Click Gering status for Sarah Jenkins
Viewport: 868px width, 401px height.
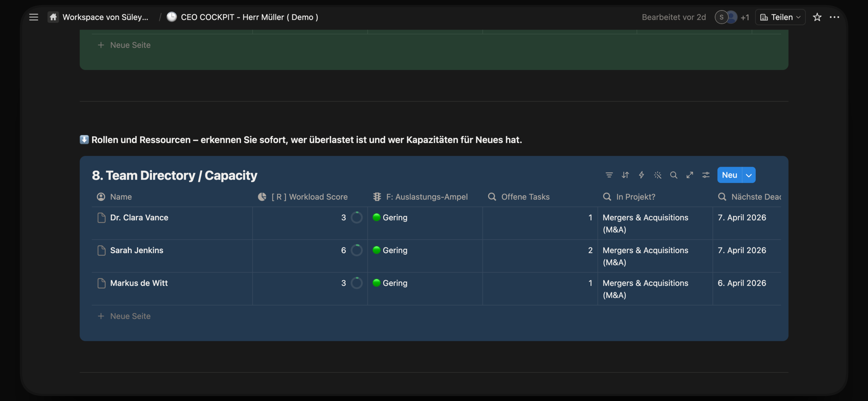click(390, 250)
